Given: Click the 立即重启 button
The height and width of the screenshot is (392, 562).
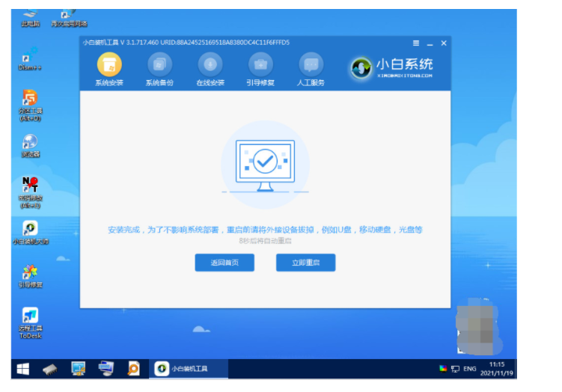Looking at the screenshot, I should [x=306, y=263].
